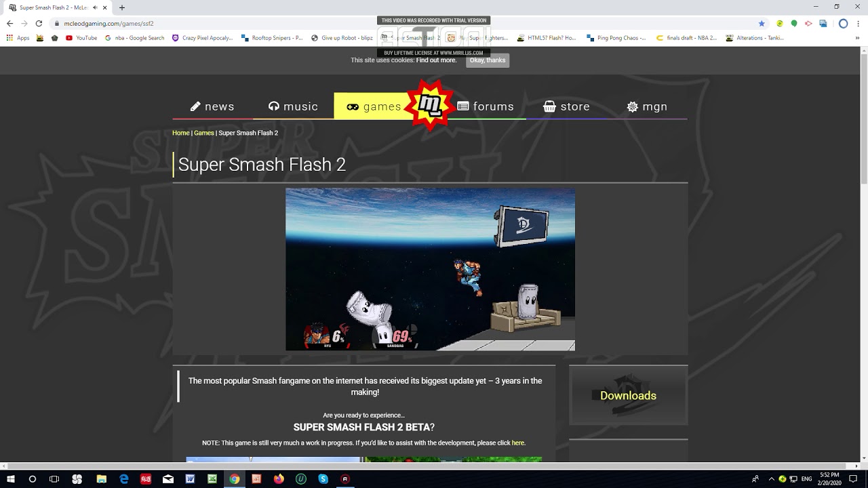Open a new browser tab
The height and width of the screenshot is (488, 868).
click(x=122, y=7)
